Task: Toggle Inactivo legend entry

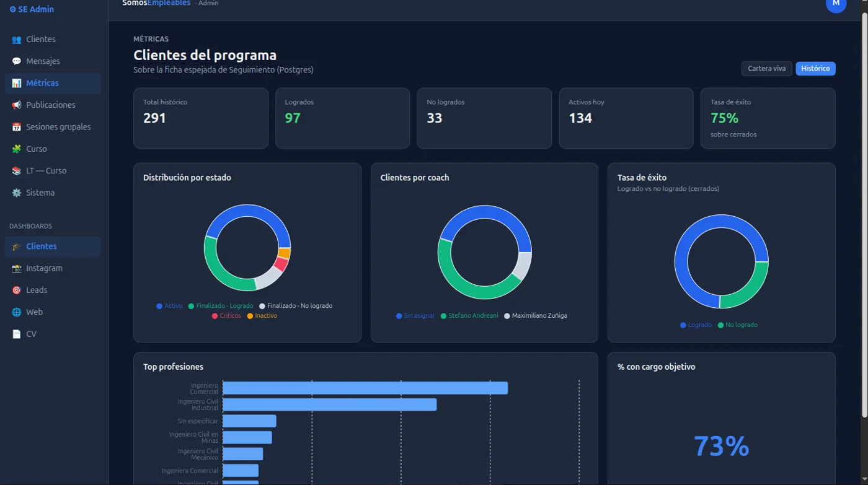Action: (262, 316)
